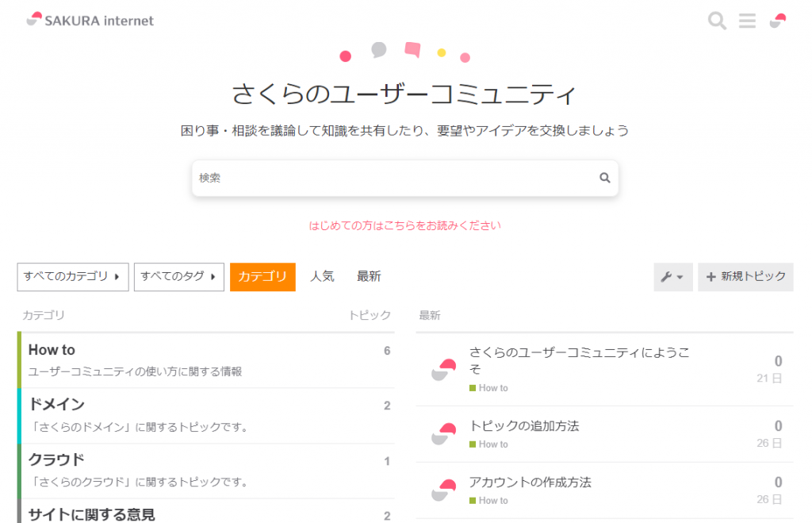Screen dimensions: 812x523
Task: Open the hamburger menu icon
Action: (x=747, y=21)
